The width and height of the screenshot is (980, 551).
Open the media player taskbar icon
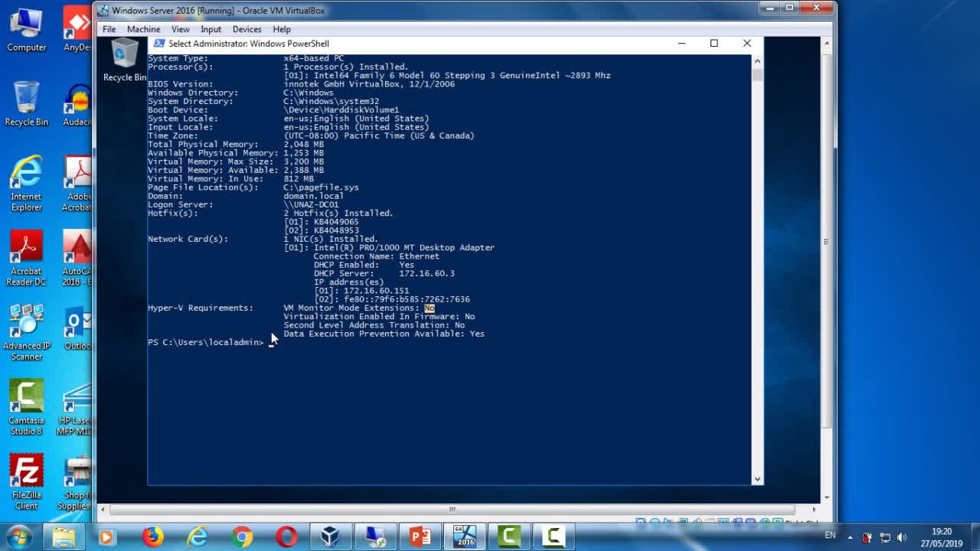[106, 537]
